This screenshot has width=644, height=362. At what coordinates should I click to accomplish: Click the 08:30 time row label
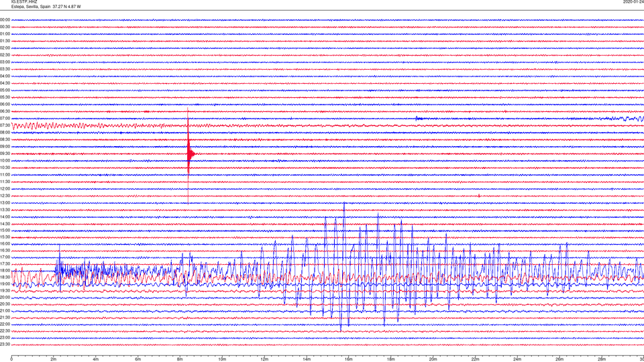(5, 139)
